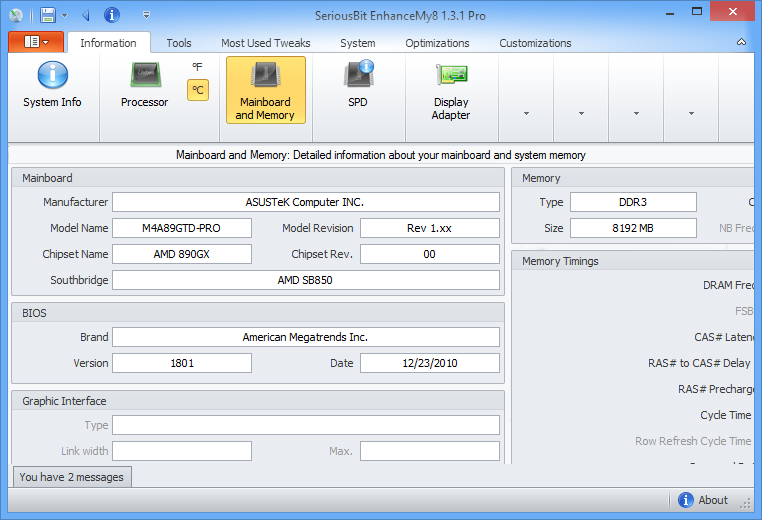762x520 pixels.
Task: Minimize the EnhanceMy8 window
Action: 670,13
